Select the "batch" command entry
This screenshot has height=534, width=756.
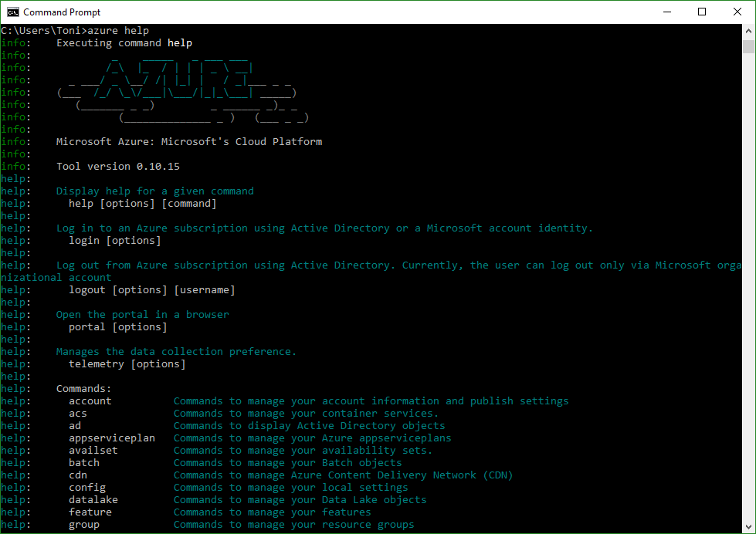[x=83, y=462]
